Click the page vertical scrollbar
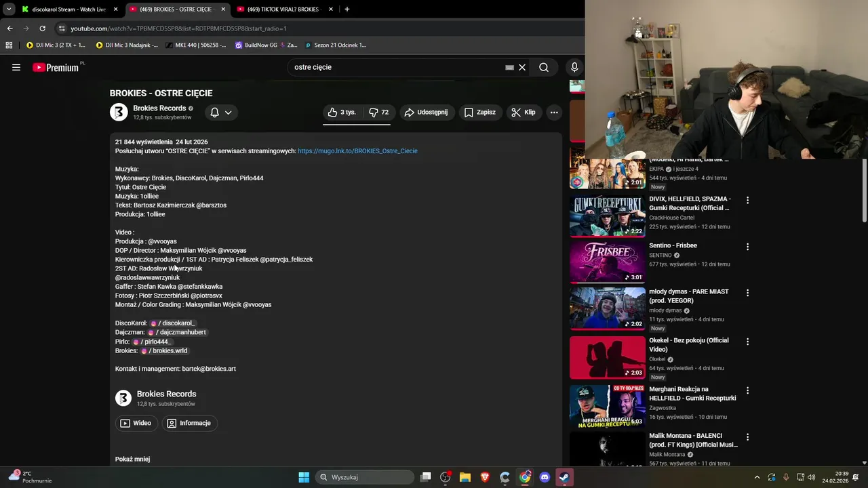868x488 pixels. [864, 190]
